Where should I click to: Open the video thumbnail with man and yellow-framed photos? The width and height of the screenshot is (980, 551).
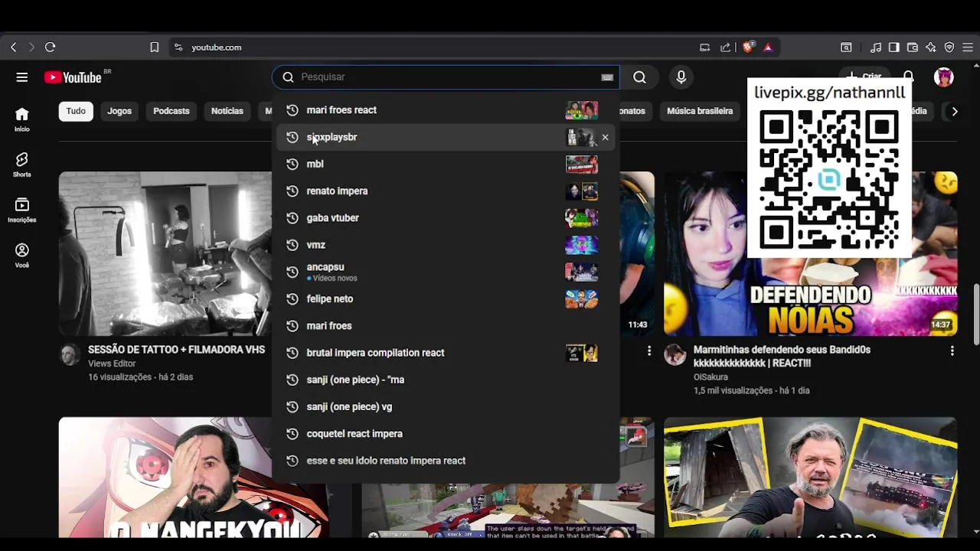810,477
